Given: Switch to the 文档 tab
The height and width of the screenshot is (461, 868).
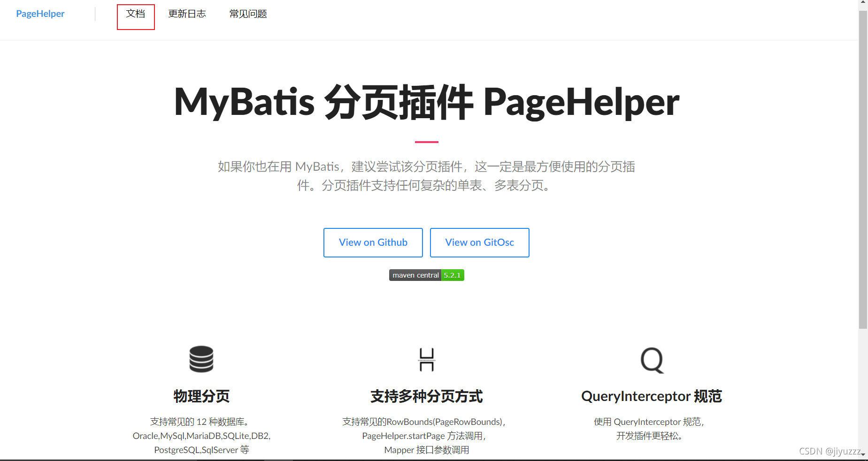Looking at the screenshot, I should point(136,14).
